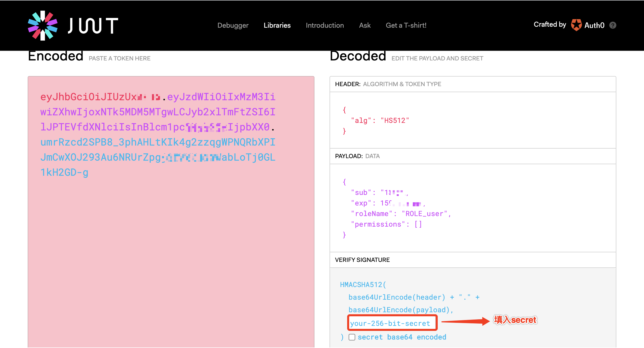Go to the Libraries page
Viewport: 644px width, 348px height.
277,25
